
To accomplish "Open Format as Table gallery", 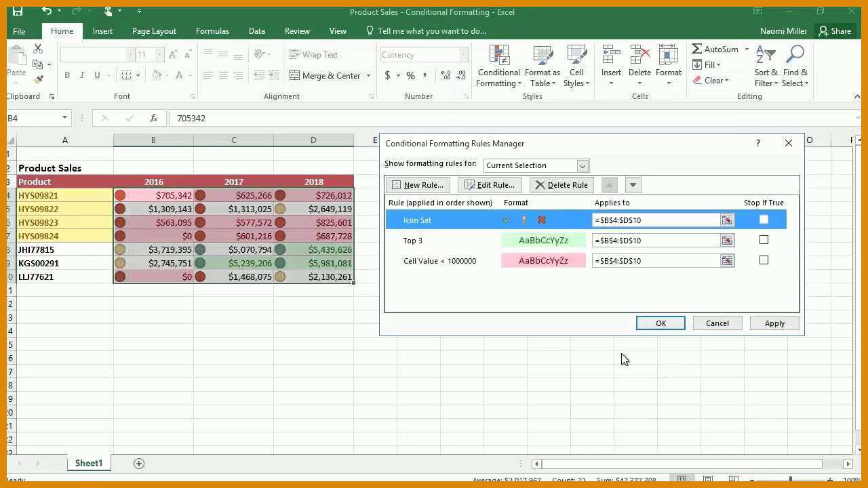I will coord(542,67).
